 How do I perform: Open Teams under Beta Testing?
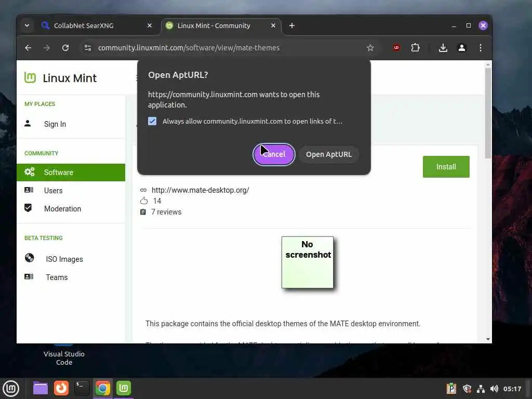(x=57, y=277)
